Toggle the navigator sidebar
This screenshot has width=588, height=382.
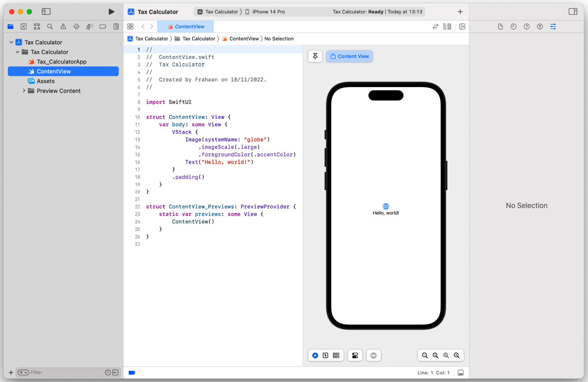[x=46, y=12]
